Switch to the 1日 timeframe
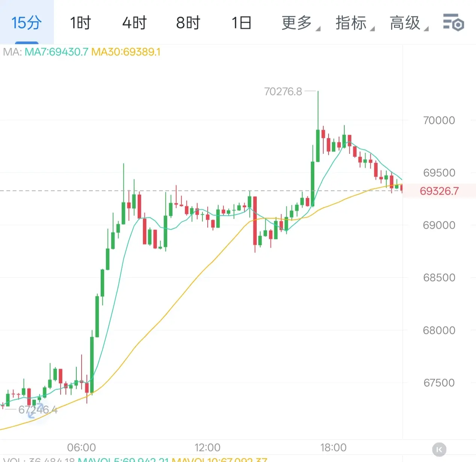 click(241, 23)
